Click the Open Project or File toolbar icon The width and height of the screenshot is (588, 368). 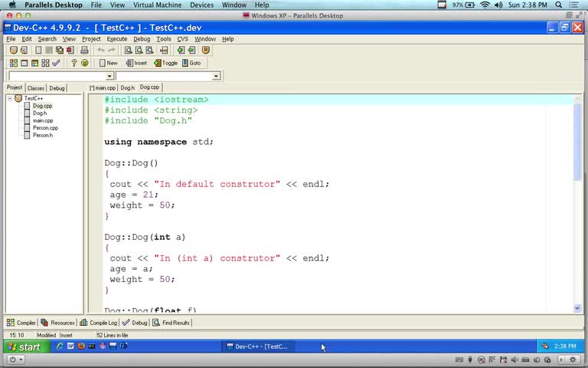point(14,50)
